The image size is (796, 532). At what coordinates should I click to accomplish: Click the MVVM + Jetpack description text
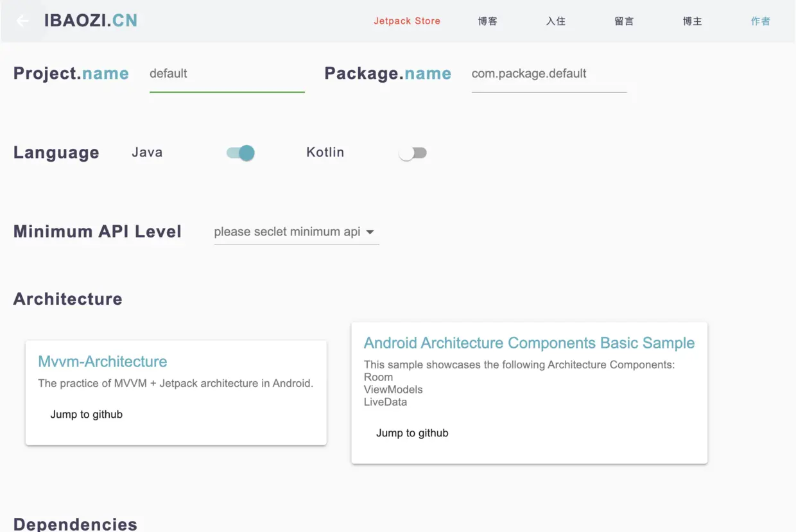point(175,384)
